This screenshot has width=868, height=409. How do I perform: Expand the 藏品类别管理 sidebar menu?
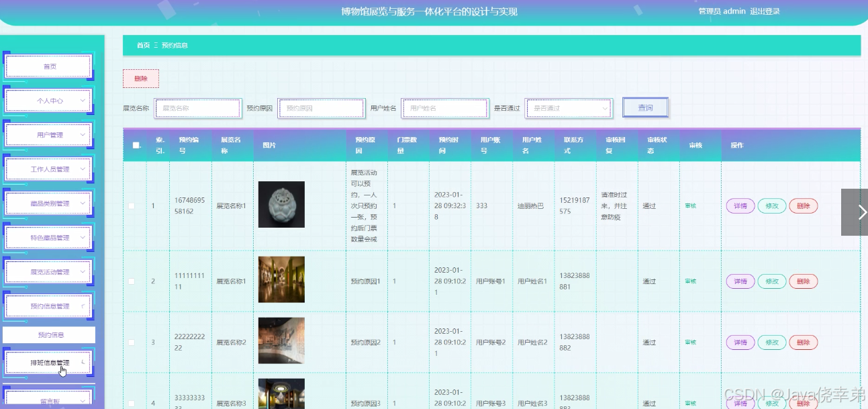click(x=48, y=203)
